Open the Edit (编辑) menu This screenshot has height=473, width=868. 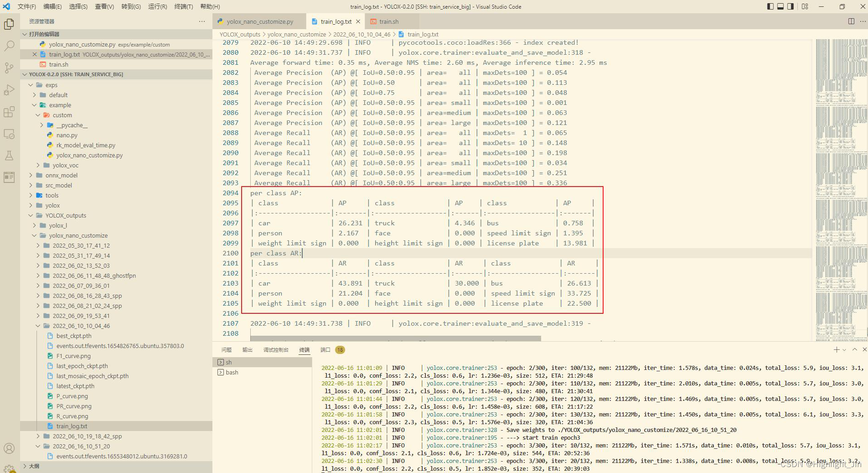[x=52, y=6]
